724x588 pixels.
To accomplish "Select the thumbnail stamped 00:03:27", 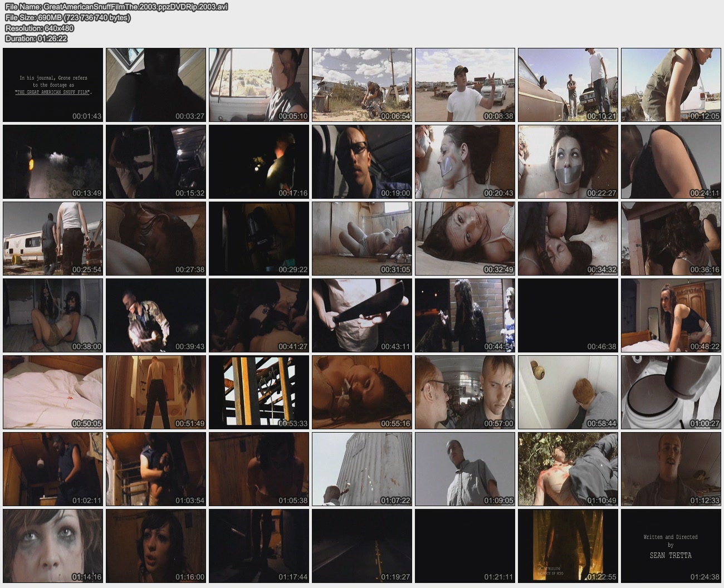I will pos(156,85).
